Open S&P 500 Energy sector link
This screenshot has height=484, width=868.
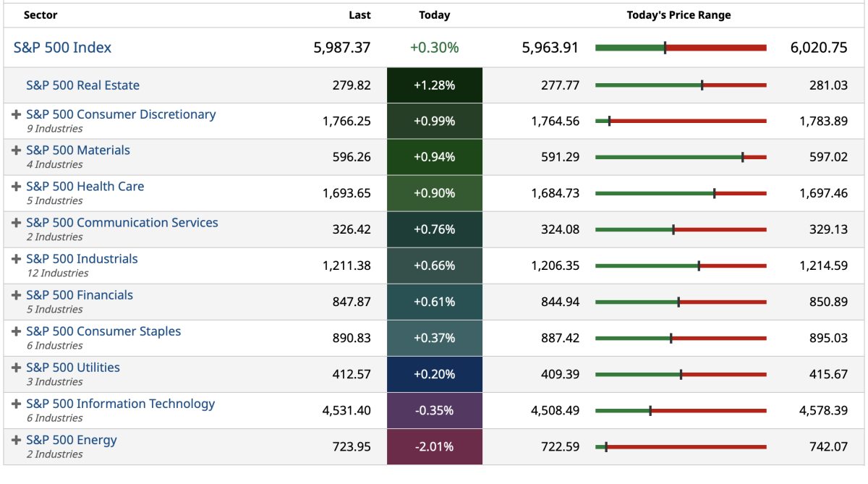(x=71, y=440)
